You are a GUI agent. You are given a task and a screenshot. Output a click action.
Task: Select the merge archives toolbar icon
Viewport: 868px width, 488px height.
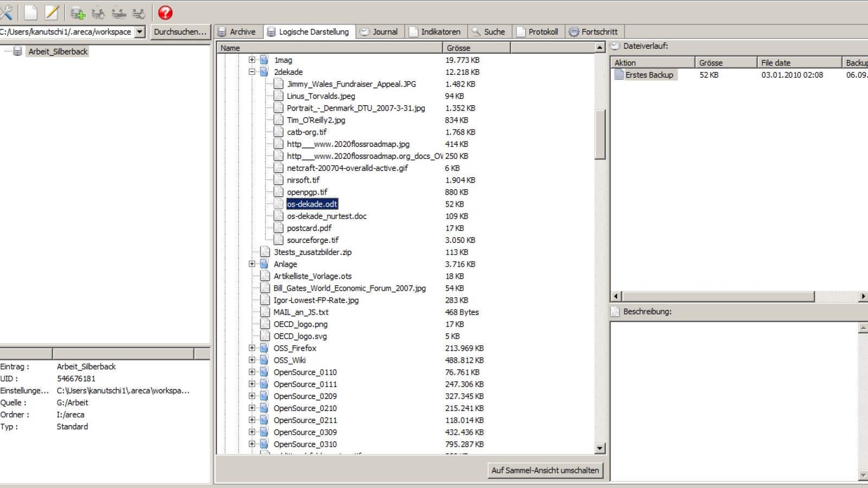(98, 12)
